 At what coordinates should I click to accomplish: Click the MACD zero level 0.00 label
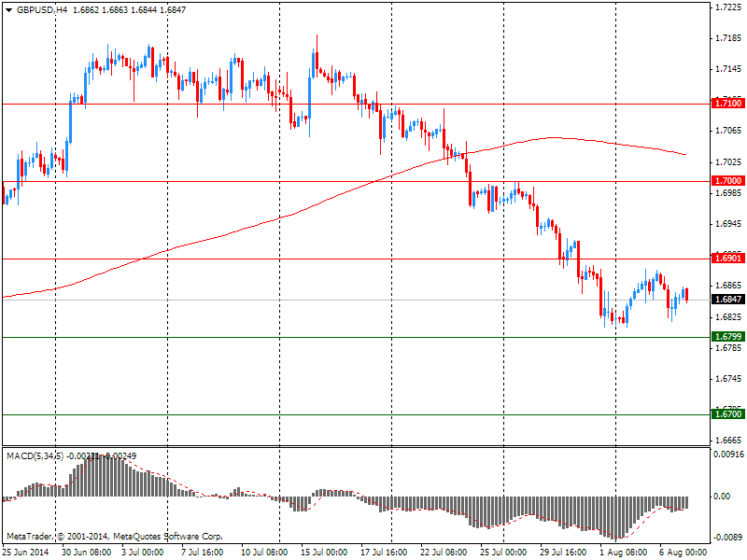(722, 497)
